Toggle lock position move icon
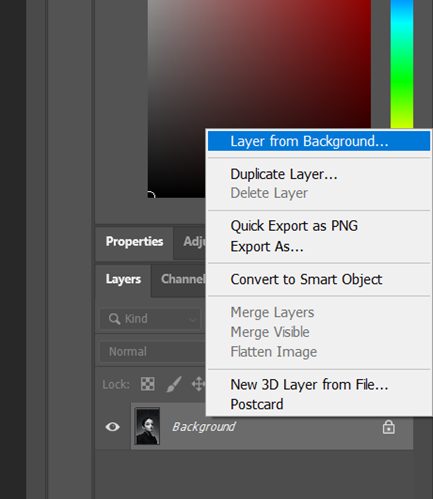433x499 pixels. click(199, 384)
